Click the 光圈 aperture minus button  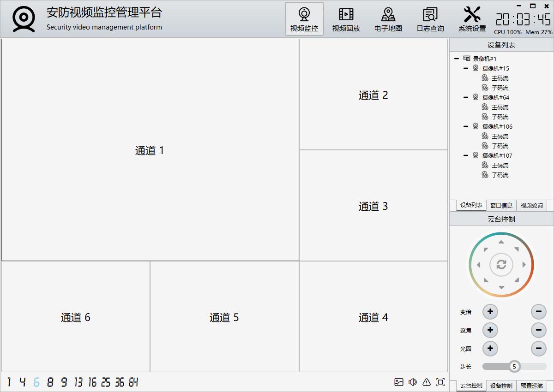(x=538, y=349)
